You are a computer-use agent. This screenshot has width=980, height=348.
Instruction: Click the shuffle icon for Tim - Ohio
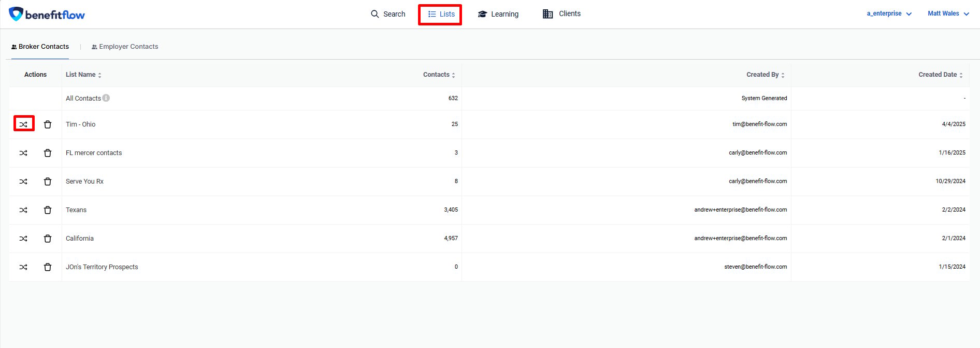[23, 124]
